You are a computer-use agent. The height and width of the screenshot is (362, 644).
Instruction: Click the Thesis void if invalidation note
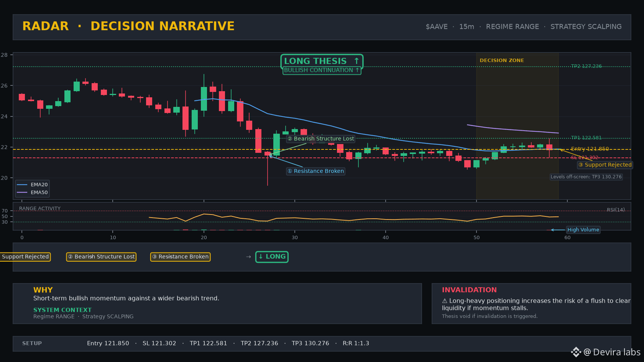click(490, 316)
